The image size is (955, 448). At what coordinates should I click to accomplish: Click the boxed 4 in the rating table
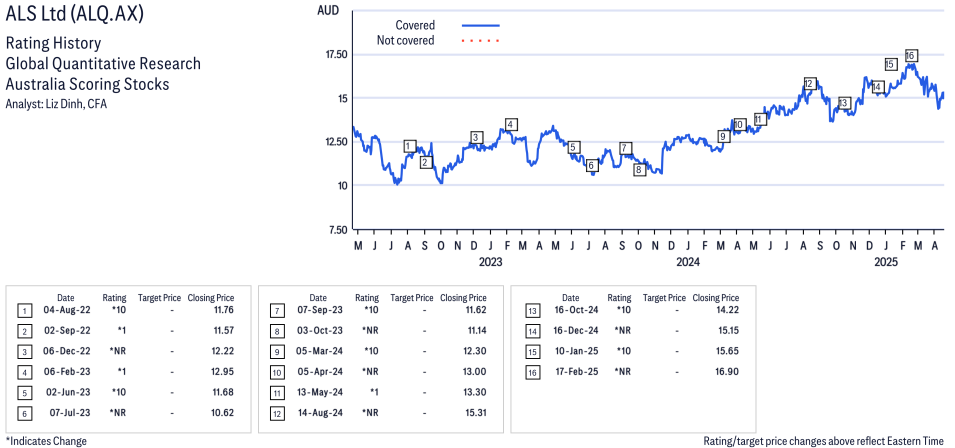tap(24, 373)
